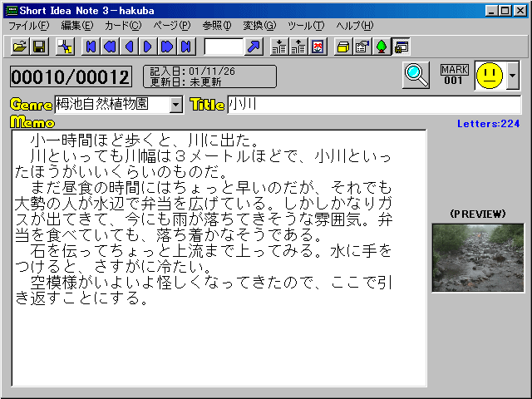The image size is (532, 399).
Task: Open the river preview thumbnail
Action: point(478,258)
